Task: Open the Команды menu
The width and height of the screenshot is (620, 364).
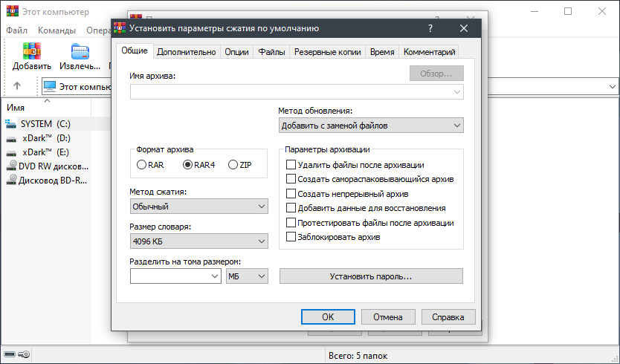Action: point(56,30)
